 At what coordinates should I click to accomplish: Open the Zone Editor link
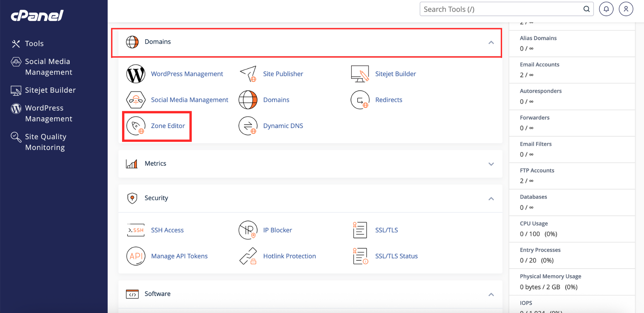click(x=168, y=126)
